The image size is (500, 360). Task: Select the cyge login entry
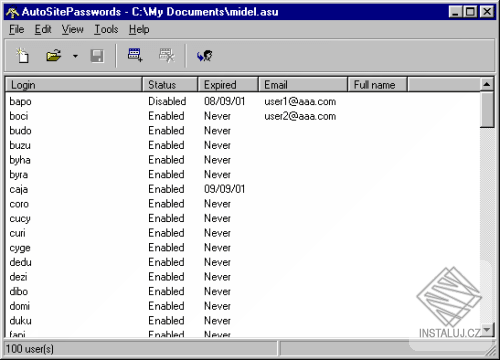tap(20, 248)
